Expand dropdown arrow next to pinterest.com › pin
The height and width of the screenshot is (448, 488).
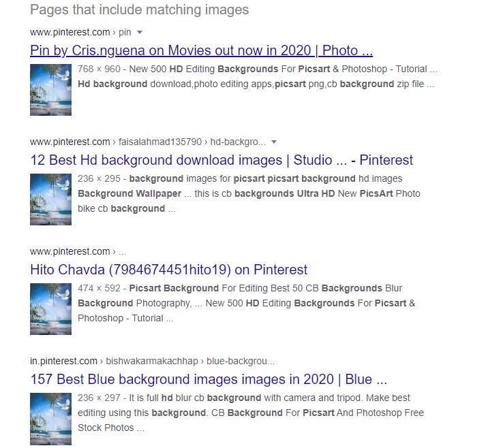point(140,32)
